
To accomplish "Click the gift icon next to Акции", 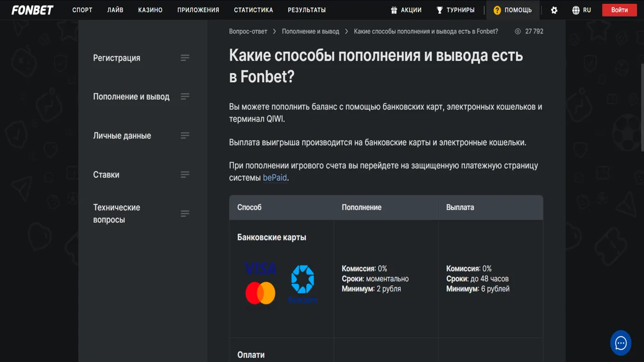I will (x=394, y=10).
